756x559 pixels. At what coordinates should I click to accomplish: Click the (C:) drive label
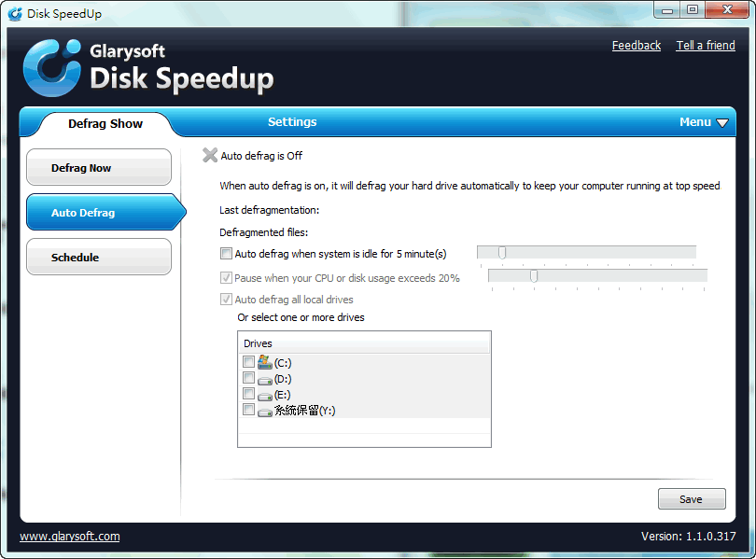click(283, 363)
